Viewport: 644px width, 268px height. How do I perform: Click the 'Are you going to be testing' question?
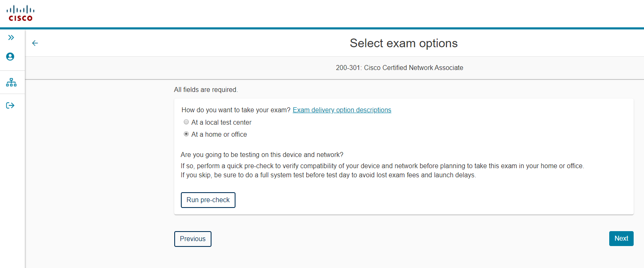(x=262, y=155)
